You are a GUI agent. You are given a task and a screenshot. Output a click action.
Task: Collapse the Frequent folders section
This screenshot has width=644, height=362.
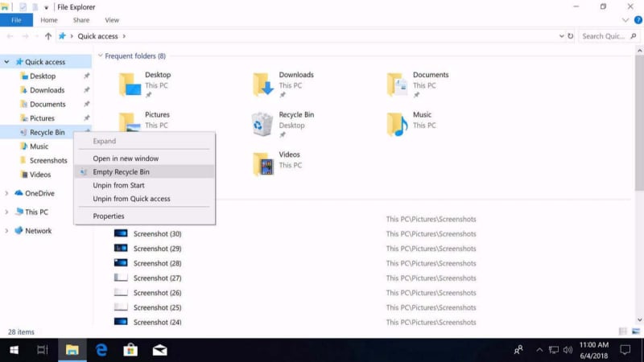[100, 56]
